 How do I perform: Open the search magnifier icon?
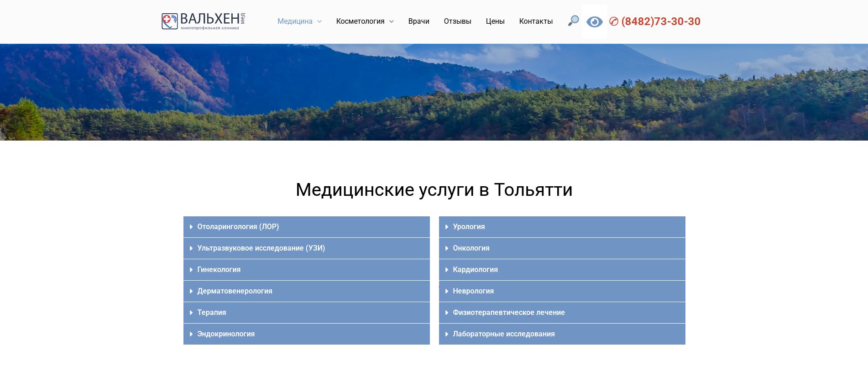point(573,21)
